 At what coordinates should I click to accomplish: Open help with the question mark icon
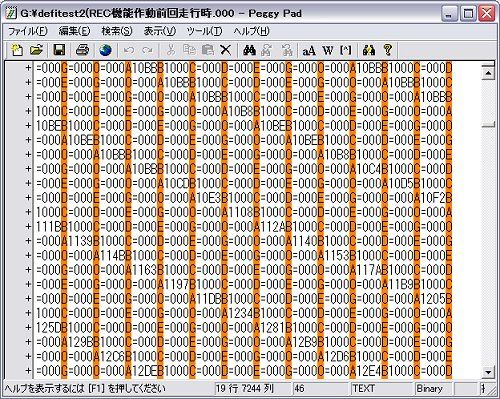coord(387,50)
